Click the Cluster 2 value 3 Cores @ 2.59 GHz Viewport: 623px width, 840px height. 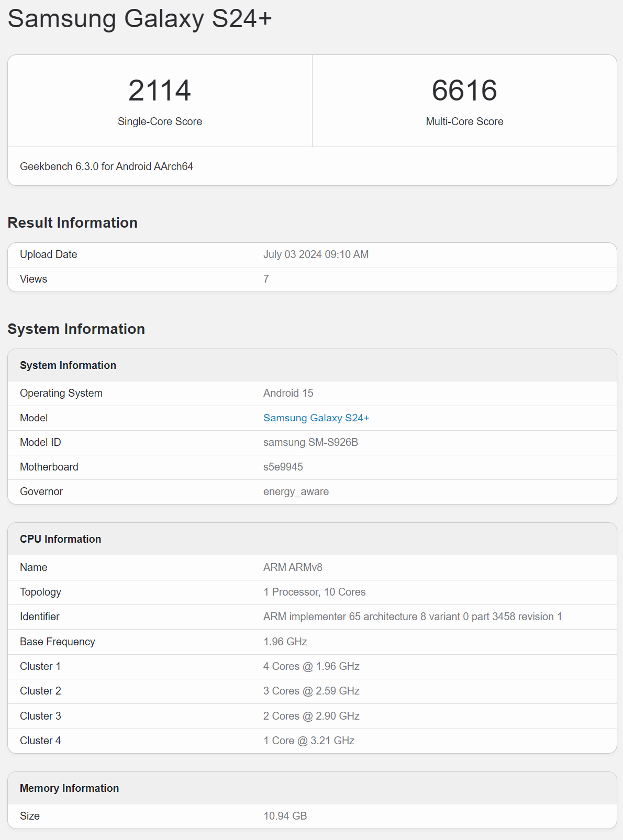coord(311,691)
